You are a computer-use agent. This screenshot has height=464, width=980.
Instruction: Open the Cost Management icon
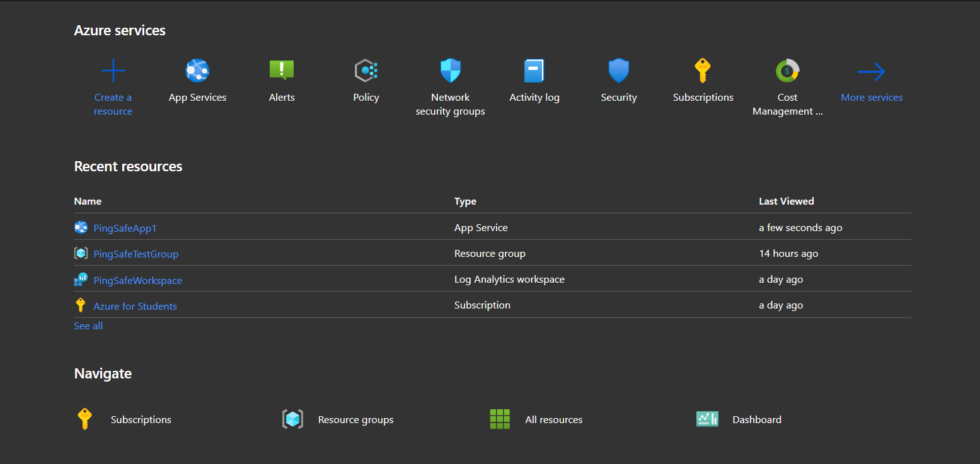[x=787, y=71]
